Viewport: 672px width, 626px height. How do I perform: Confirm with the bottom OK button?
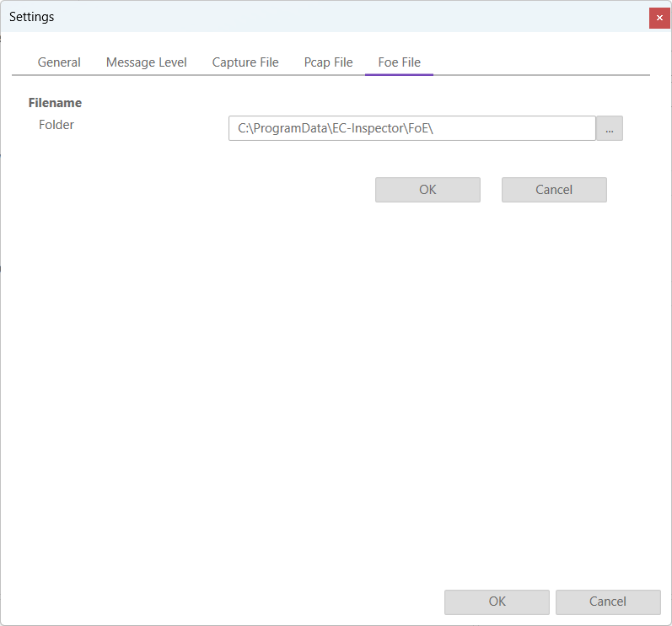(497, 602)
